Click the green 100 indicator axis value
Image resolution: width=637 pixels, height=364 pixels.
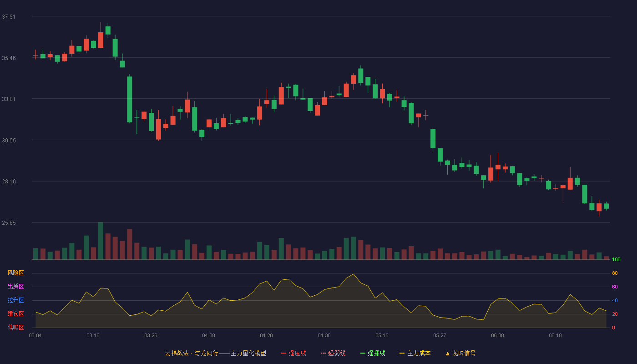616,260
